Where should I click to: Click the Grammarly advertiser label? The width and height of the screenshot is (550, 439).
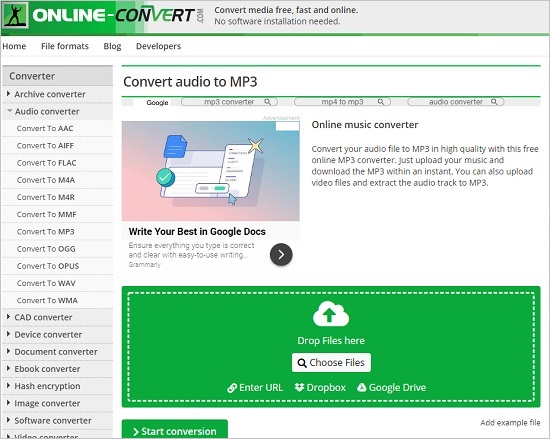[x=145, y=265]
